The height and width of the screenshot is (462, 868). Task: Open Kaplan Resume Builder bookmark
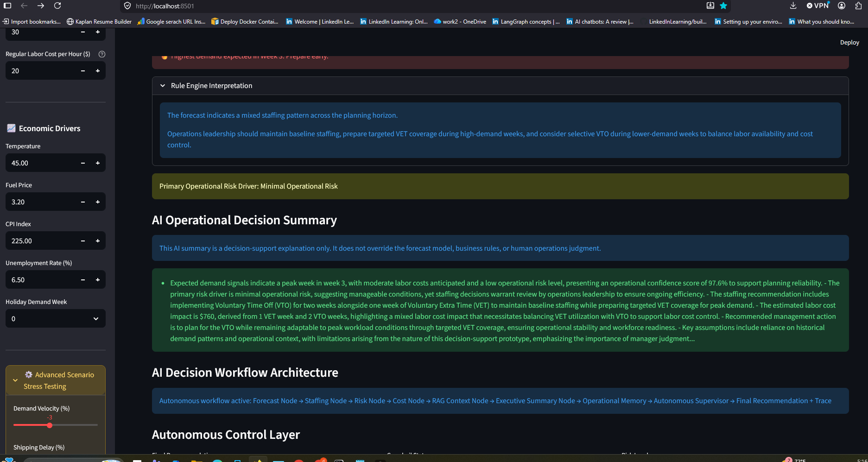coord(99,21)
